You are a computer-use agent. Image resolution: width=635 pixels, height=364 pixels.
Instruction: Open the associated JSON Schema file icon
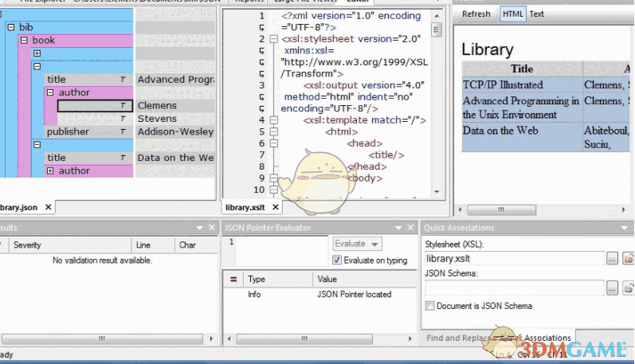pyautogui.click(x=628, y=288)
